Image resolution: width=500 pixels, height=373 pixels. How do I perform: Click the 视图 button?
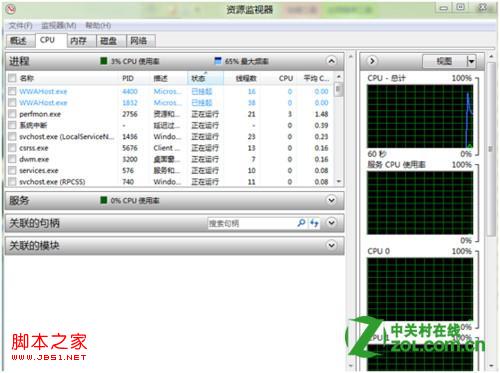445,61
